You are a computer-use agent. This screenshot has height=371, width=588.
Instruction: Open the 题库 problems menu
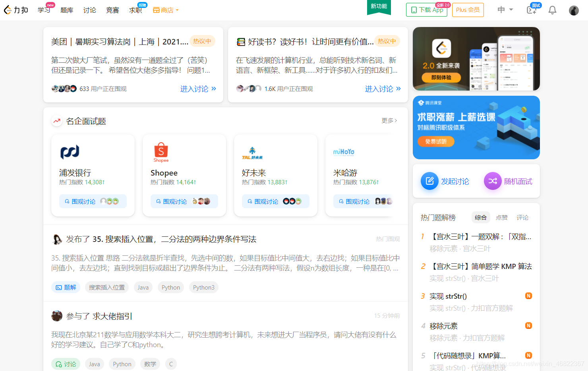point(67,10)
